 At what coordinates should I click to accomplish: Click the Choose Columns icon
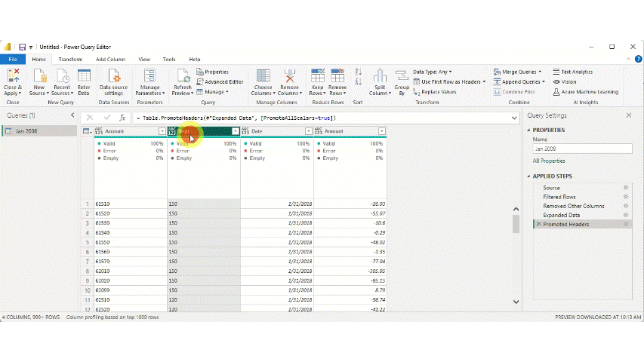click(263, 76)
